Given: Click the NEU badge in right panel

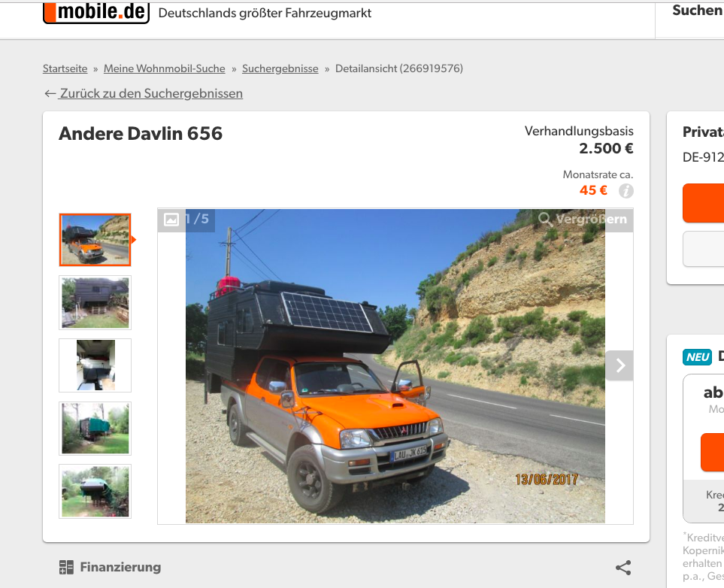Looking at the screenshot, I should [x=697, y=357].
